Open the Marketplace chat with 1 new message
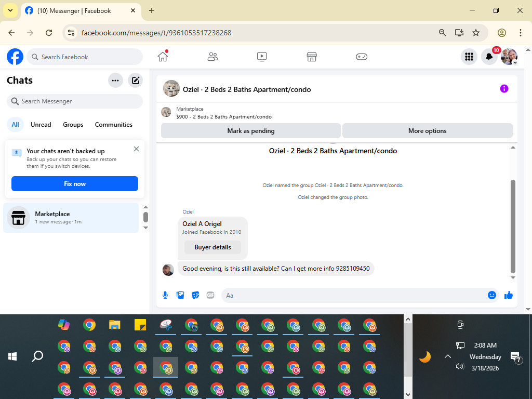 (71, 218)
